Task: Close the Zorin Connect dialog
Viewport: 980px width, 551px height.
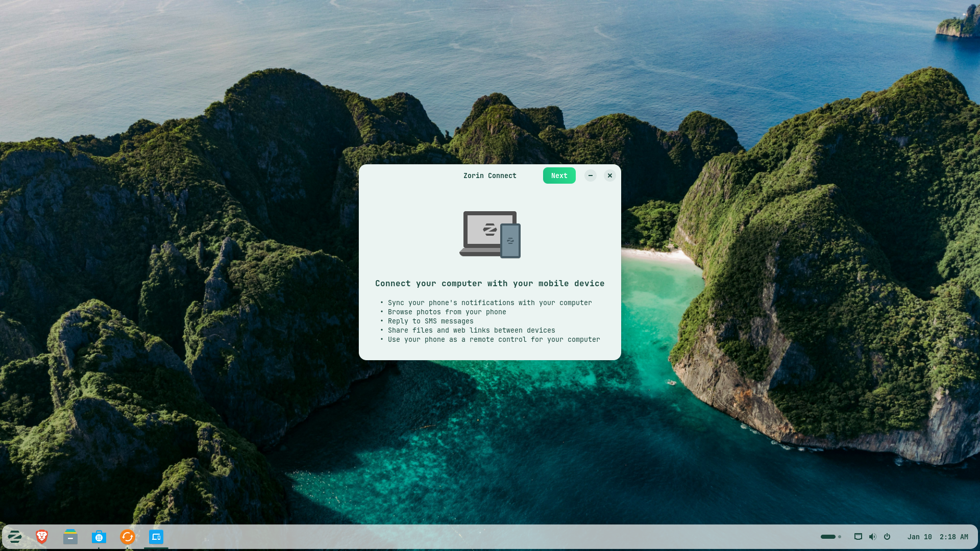Action: 609,176
